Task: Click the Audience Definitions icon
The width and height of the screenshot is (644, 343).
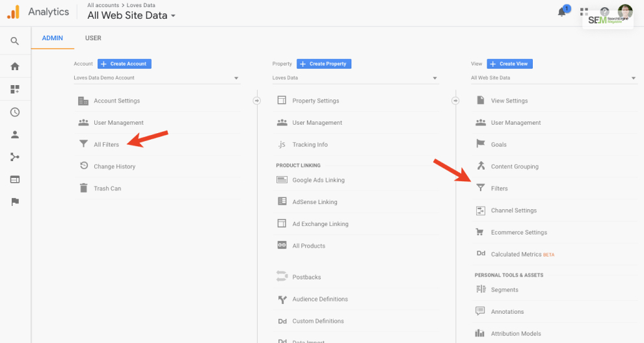Action: pos(282,299)
